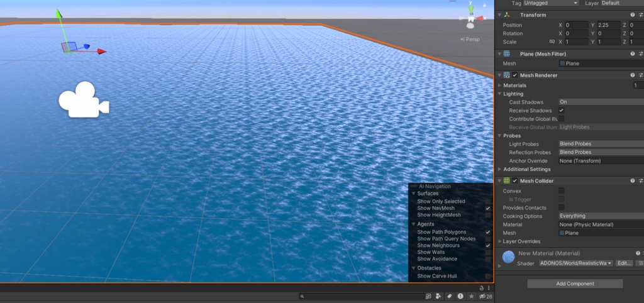
Task: Open Mesh Filter preset settings icon
Action: pyautogui.click(x=641, y=54)
